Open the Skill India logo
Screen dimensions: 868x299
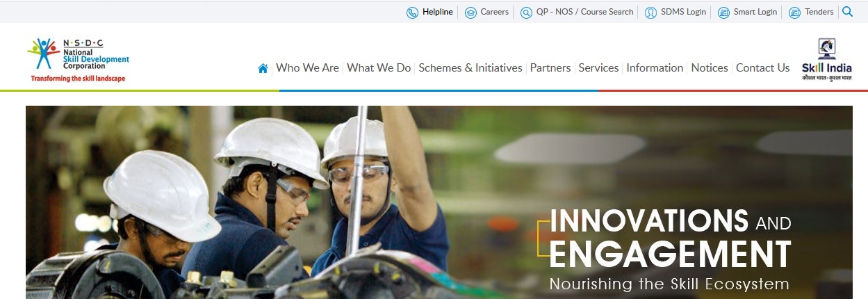[x=826, y=60]
